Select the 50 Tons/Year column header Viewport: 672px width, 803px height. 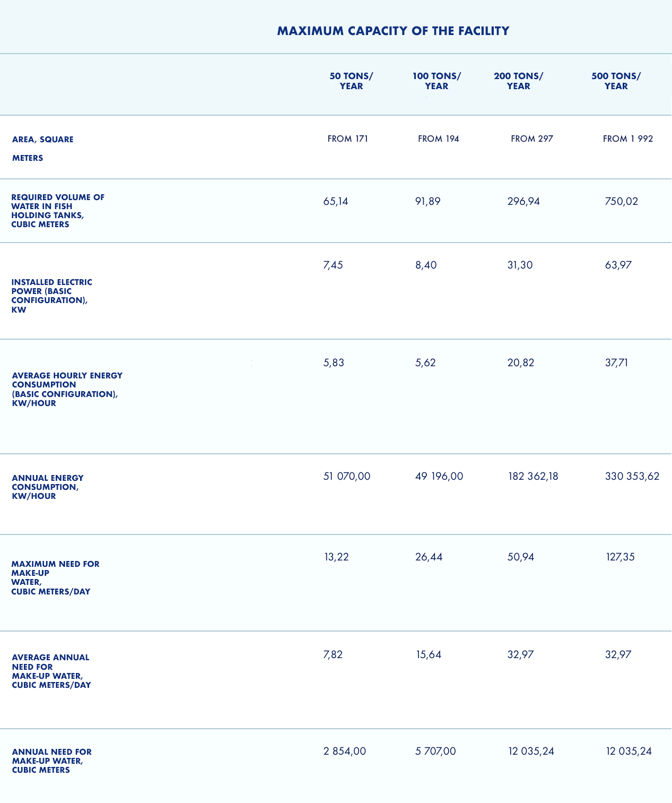(351, 81)
